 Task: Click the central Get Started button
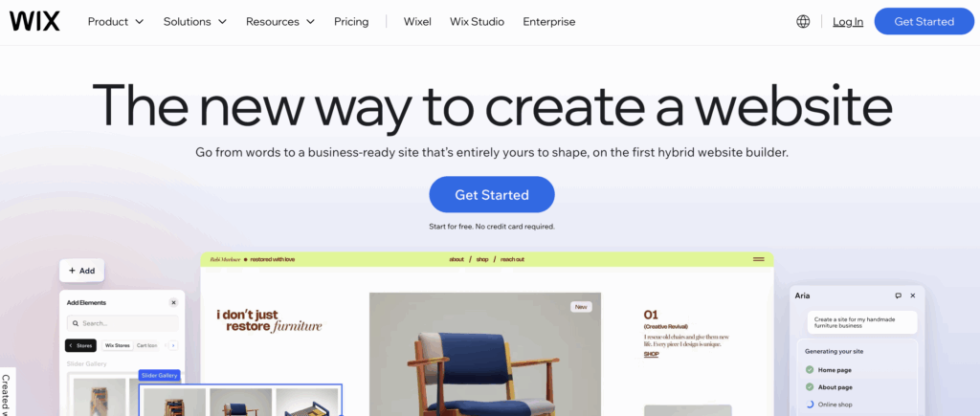point(492,194)
